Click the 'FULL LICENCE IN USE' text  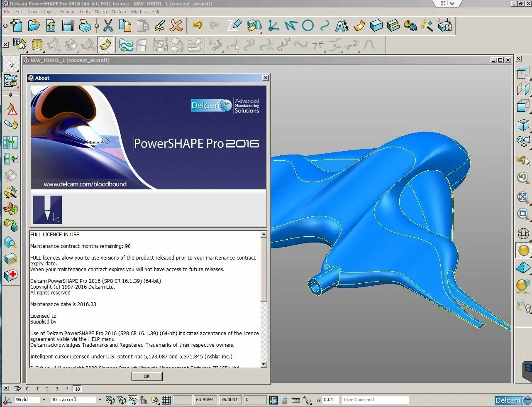point(55,235)
